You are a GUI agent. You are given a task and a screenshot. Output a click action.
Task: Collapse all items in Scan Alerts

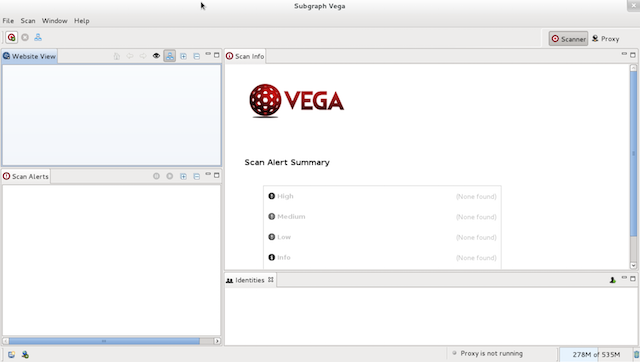tap(196, 176)
